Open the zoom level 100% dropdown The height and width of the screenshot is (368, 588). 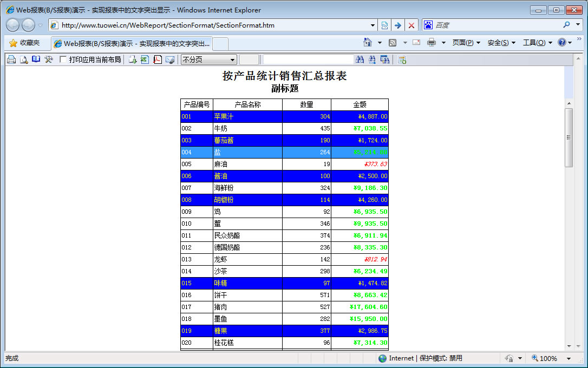(569, 358)
